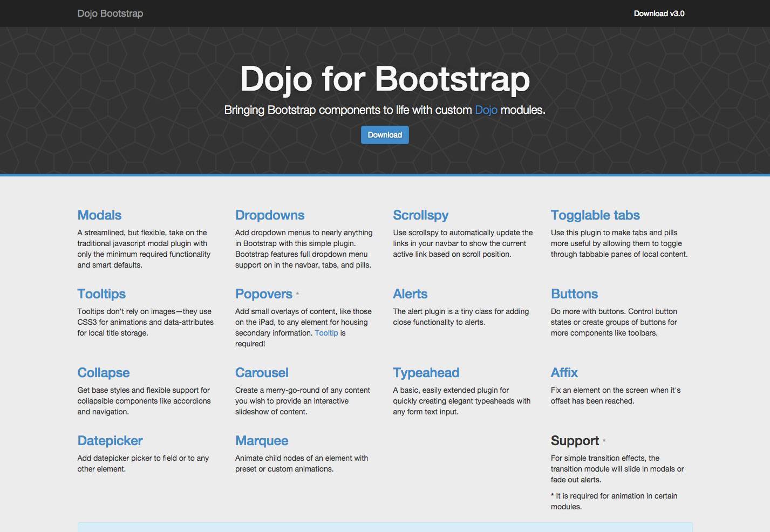Click the footnote '* It is required for animation in certain'
Image resolution: width=770 pixels, height=532 pixels.
(614, 496)
